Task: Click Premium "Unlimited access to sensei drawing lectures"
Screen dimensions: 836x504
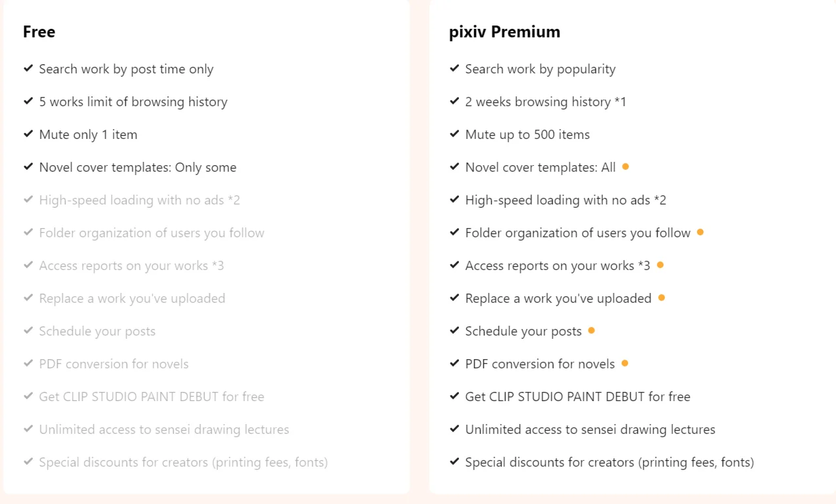Action: [x=589, y=429]
